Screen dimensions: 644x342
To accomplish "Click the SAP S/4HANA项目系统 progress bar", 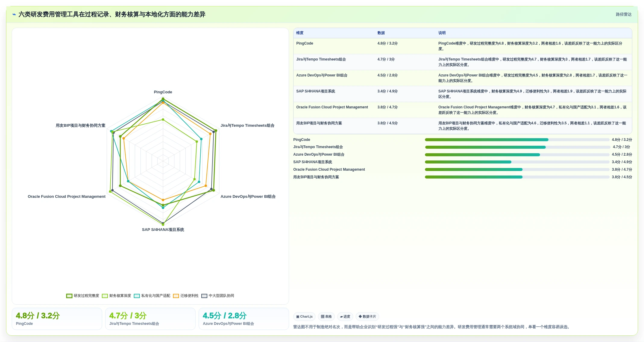I will (x=517, y=162).
